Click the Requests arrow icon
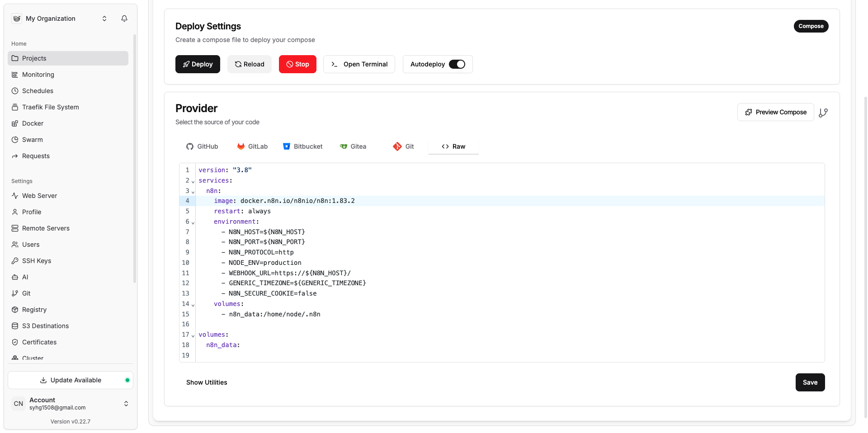The image size is (868, 433). pyautogui.click(x=15, y=156)
